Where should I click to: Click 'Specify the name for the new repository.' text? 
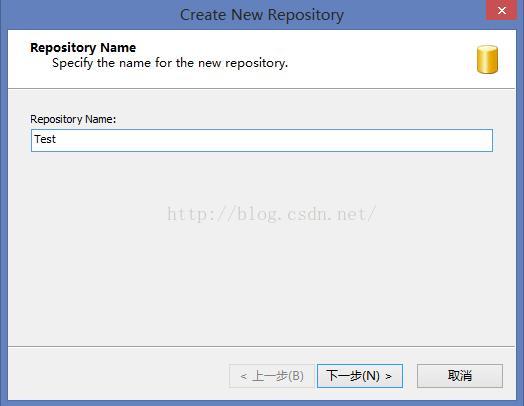[x=170, y=63]
